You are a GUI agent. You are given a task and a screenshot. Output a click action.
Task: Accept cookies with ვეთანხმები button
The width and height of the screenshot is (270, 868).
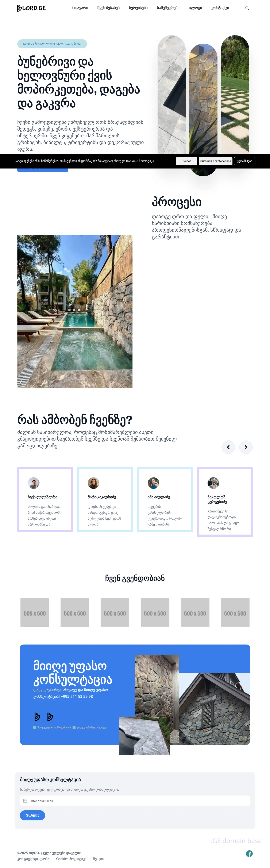245,161
